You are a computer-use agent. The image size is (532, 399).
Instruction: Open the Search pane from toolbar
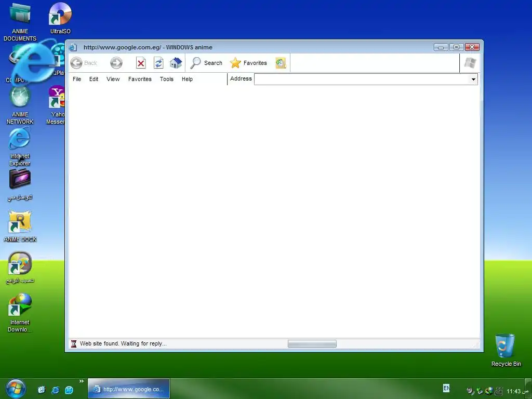click(206, 63)
